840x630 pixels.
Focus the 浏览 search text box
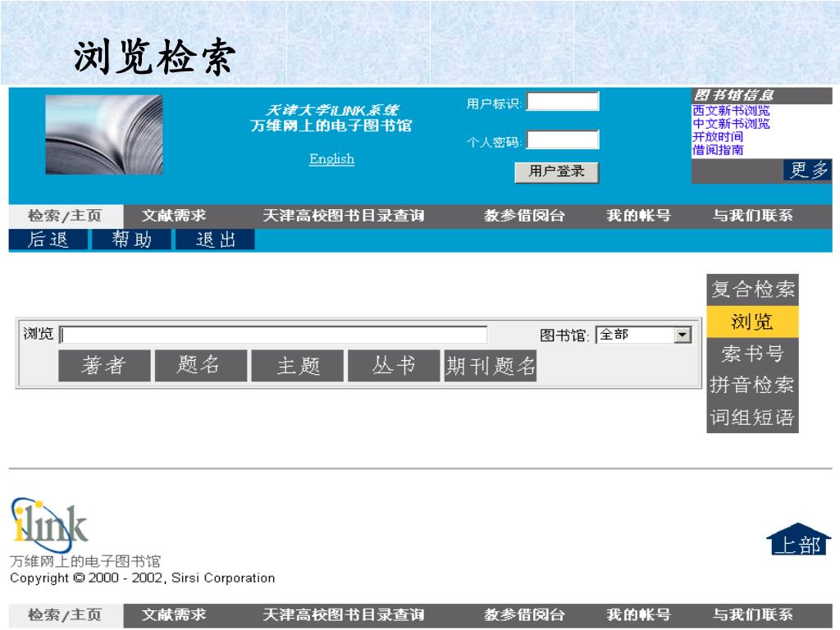(273, 335)
